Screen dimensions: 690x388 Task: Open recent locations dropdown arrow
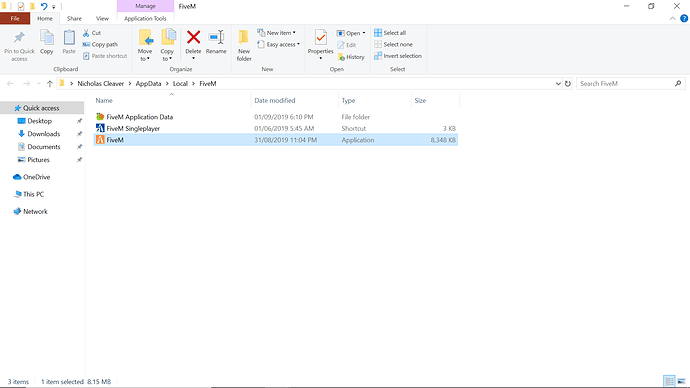coord(39,84)
